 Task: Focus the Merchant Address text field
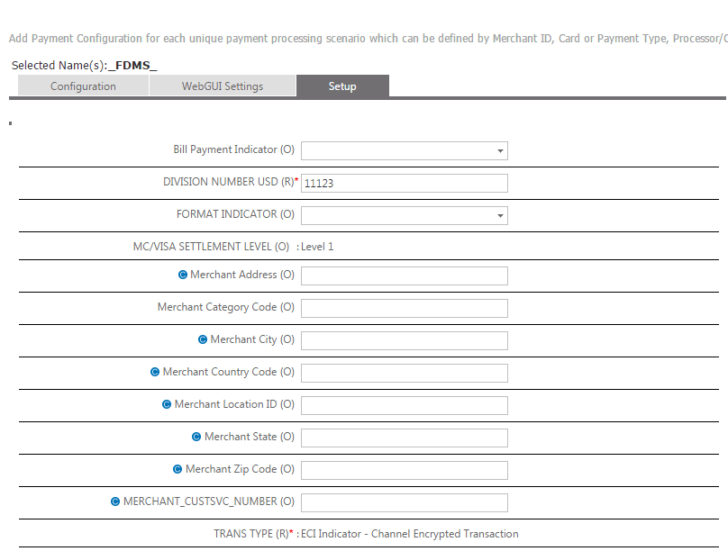coord(404,275)
